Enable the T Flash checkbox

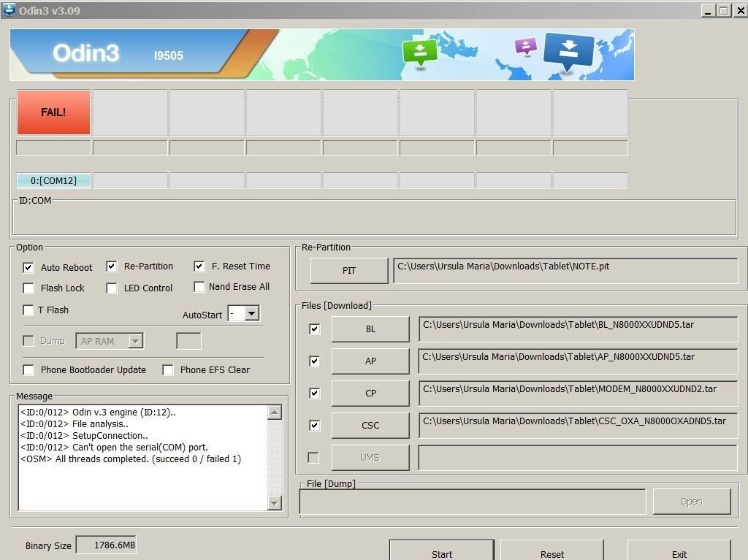pos(28,310)
